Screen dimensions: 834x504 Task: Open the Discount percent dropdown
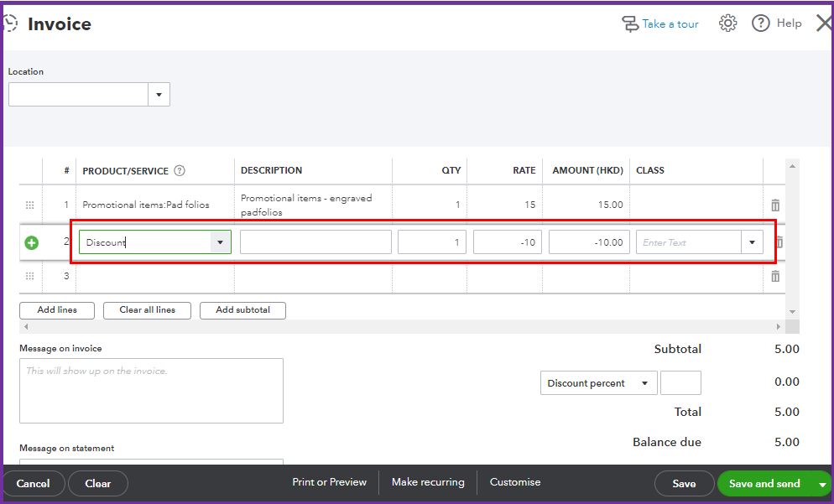pyautogui.click(x=599, y=382)
